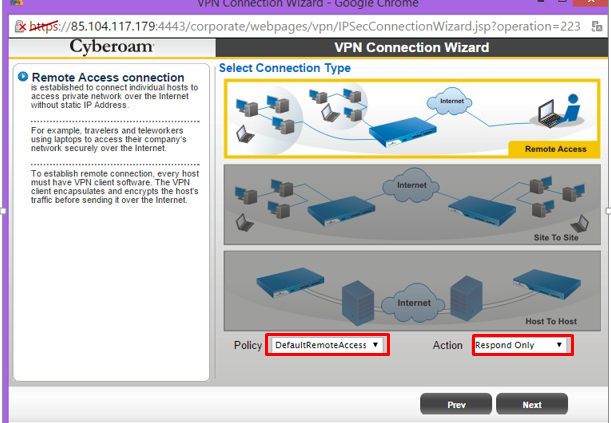Click the 'Action' label
Image resolution: width=611 pixels, height=423 pixels.
pos(447,345)
